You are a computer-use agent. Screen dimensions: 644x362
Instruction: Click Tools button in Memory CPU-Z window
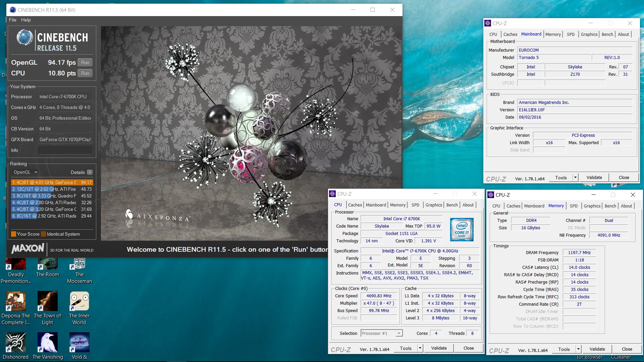[x=564, y=349]
